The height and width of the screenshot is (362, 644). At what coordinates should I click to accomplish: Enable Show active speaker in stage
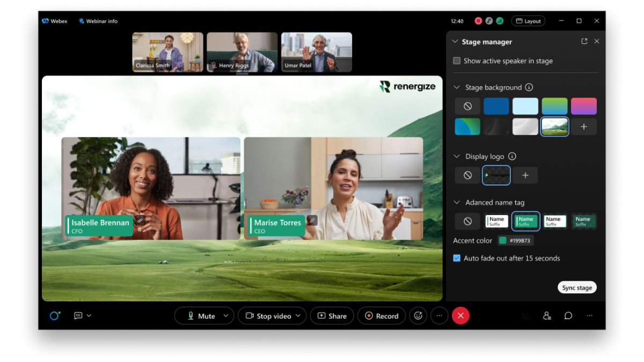(457, 61)
